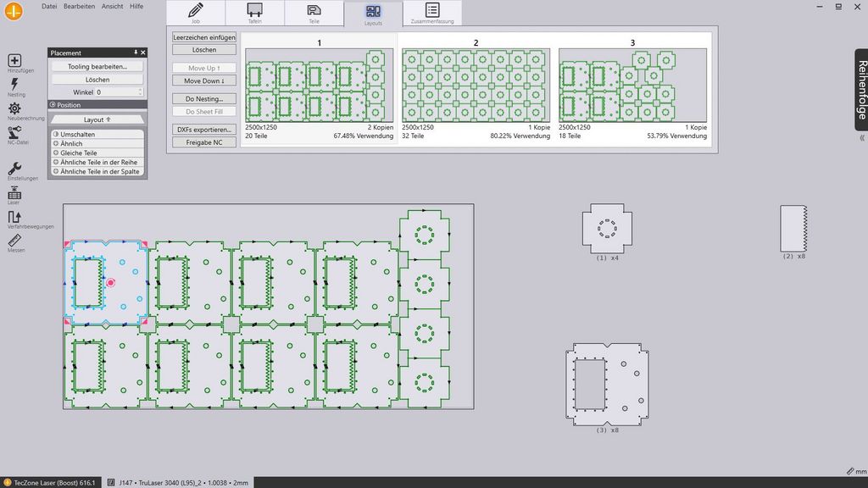Image resolution: width=868 pixels, height=488 pixels.
Task: Select the Laser tool icon
Action: (x=14, y=193)
